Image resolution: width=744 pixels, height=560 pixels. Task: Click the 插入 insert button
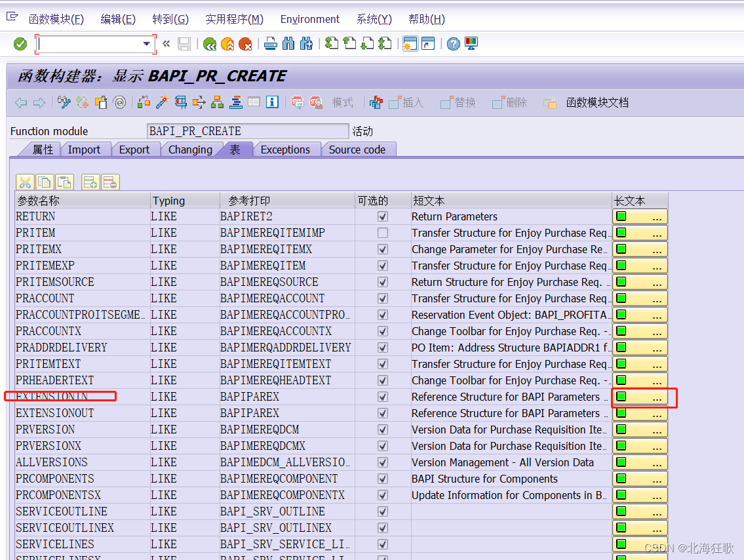pos(406,103)
